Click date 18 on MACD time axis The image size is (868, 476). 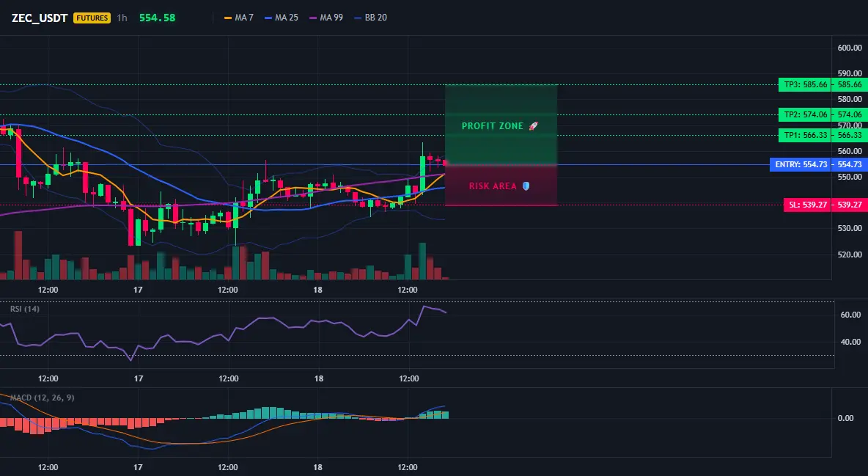[x=317, y=467]
